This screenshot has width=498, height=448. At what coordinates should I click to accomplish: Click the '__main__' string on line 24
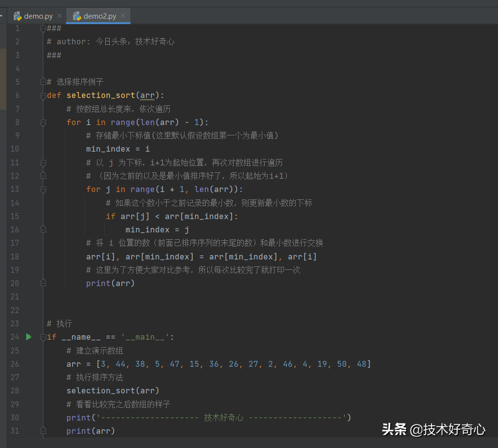[146, 337]
